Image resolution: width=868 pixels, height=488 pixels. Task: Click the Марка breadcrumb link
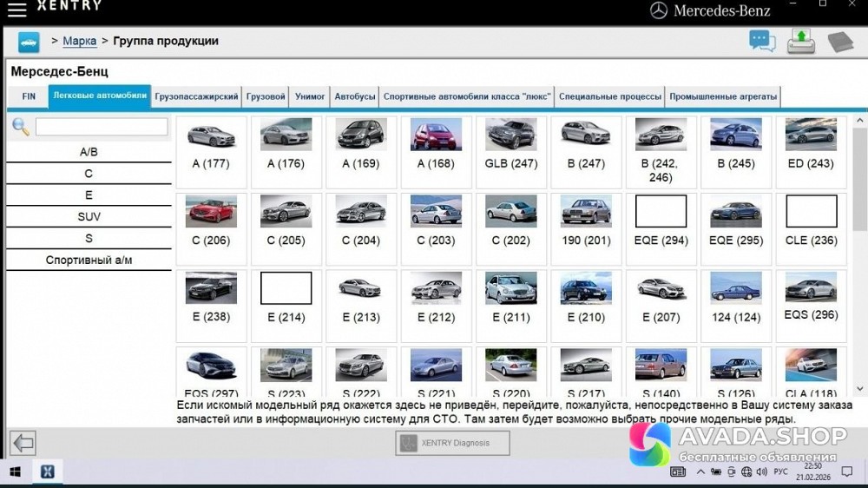(x=80, y=41)
